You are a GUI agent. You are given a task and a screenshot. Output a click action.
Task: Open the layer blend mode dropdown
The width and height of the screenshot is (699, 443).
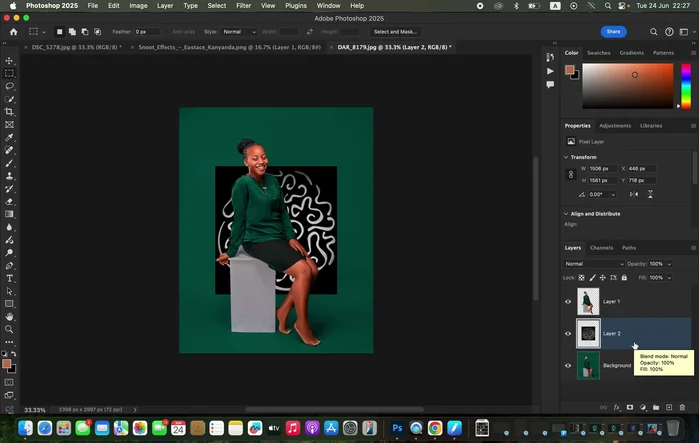tap(592, 263)
